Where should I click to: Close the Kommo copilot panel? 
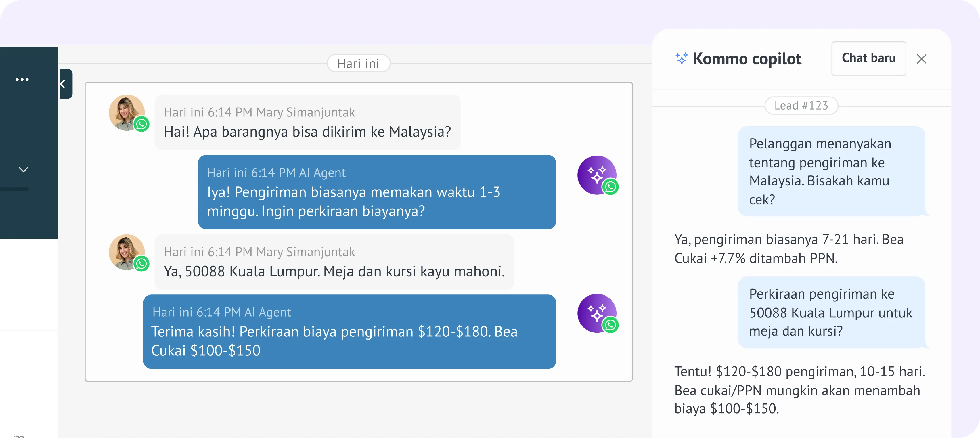[922, 59]
